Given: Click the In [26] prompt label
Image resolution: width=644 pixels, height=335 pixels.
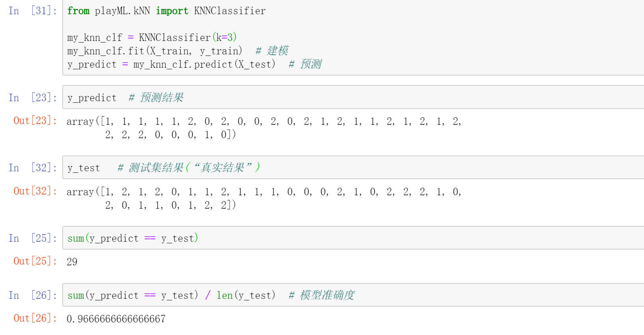Looking at the screenshot, I should pos(33,295).
